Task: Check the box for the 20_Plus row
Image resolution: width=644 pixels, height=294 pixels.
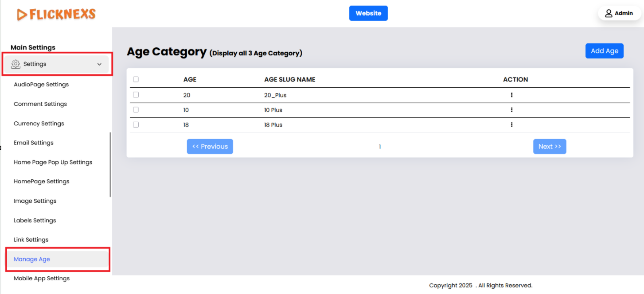Action: point(136,95)
